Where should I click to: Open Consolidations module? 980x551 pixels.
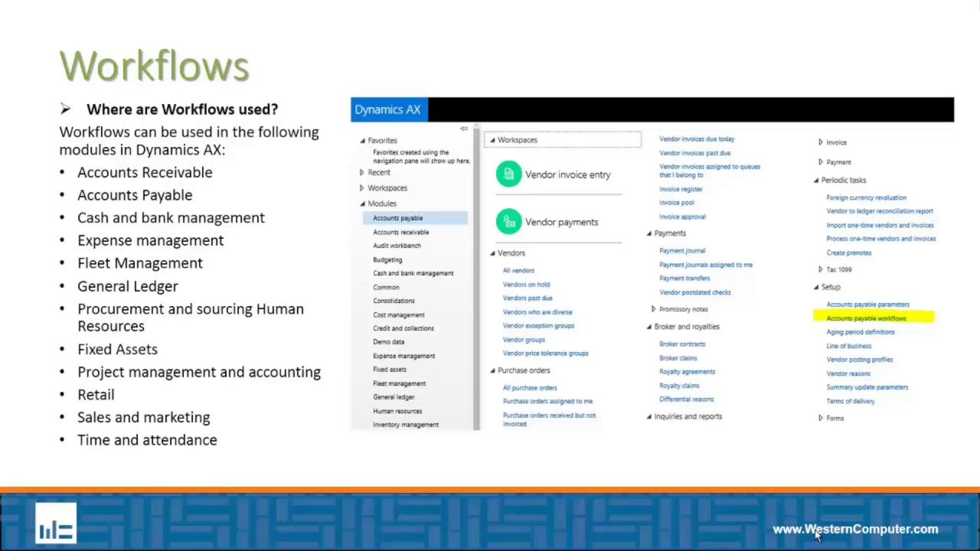click(x=394, y=301)
